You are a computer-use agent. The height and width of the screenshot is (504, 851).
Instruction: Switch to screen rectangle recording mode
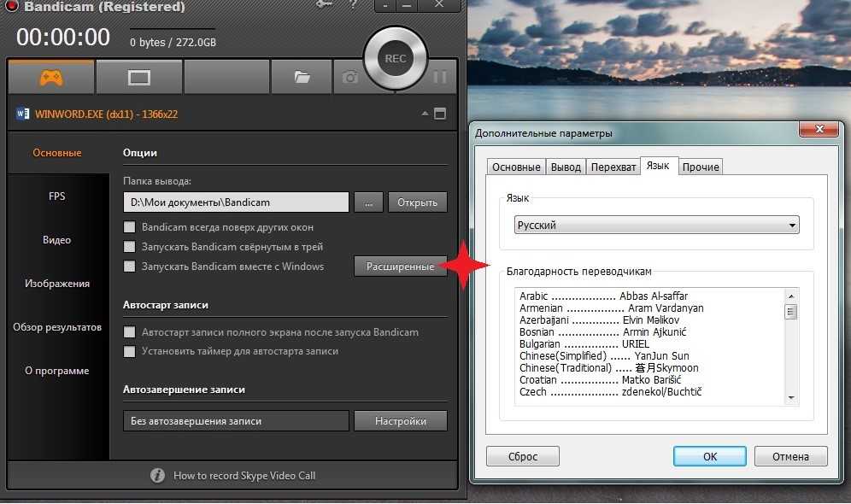pos(138,78)
